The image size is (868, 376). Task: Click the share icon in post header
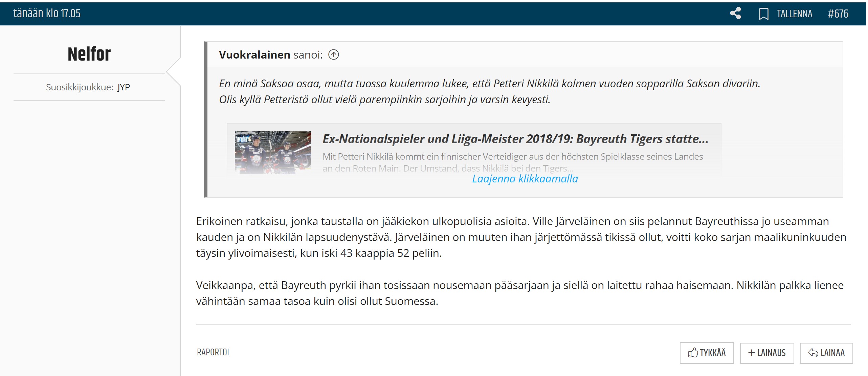click(735, 14)
